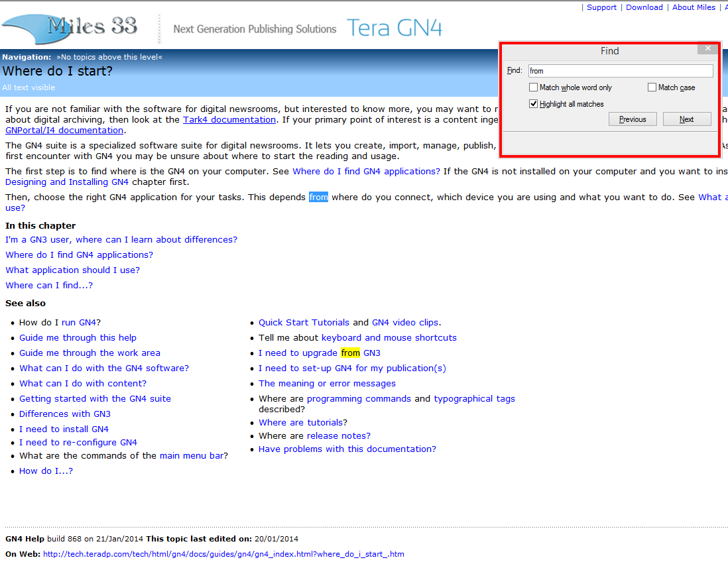728x564 pixels.
Task: Open Guide me through the work area
Action: click(x=90, y=353)
